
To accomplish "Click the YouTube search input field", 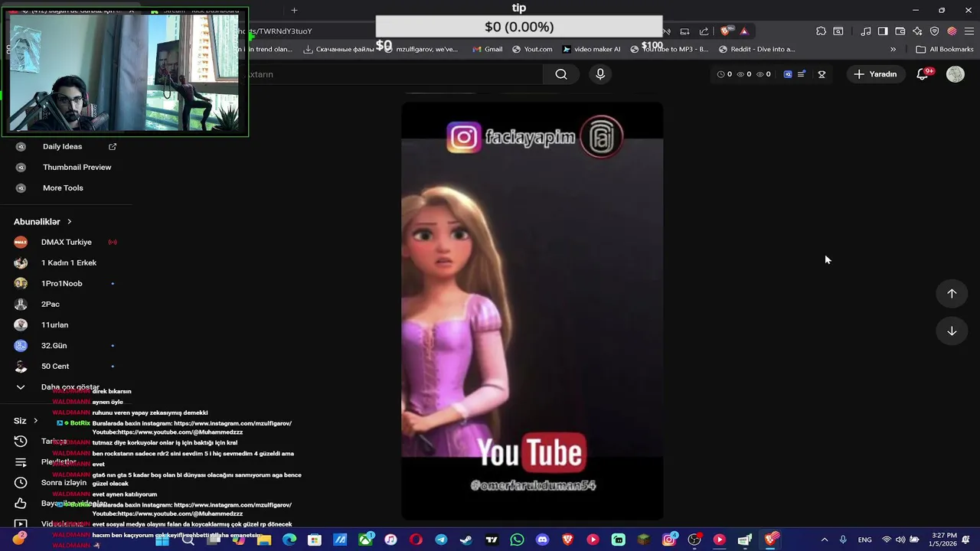I will point(394,74).
